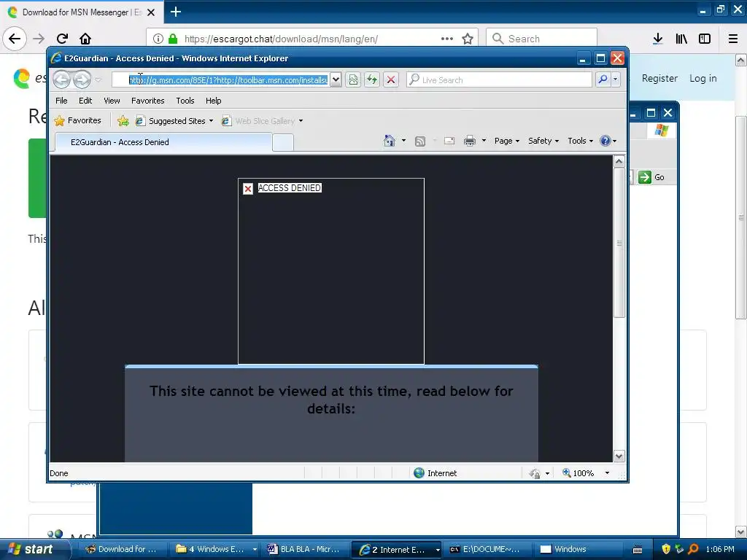This screenshot has width=747, height=560.
Task: Click the Live Search magnifier button
Action: 603,79
